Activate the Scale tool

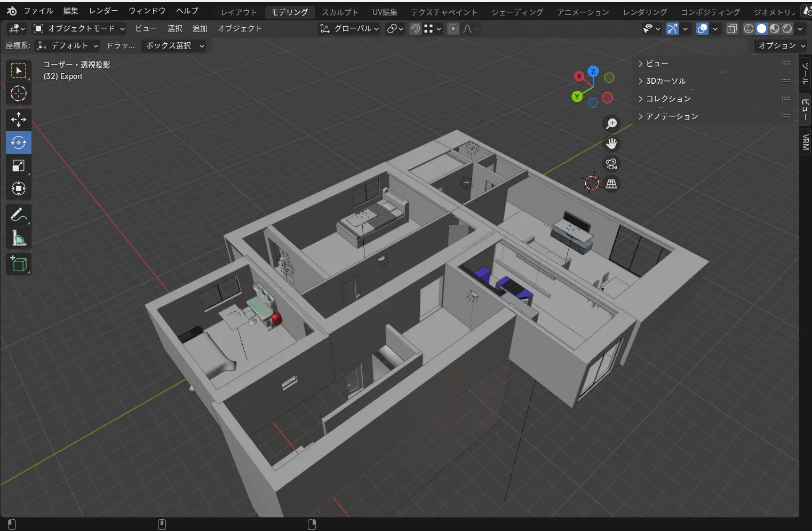[x=19, y=166]
